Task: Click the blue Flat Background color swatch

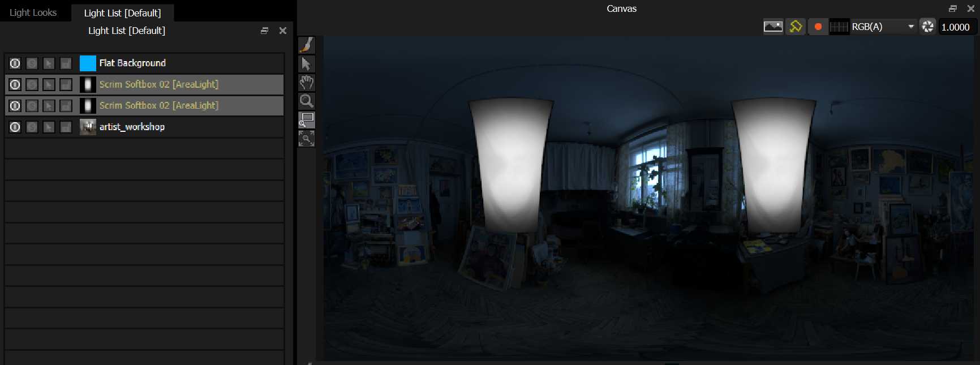Action: (x=88, y=63)
